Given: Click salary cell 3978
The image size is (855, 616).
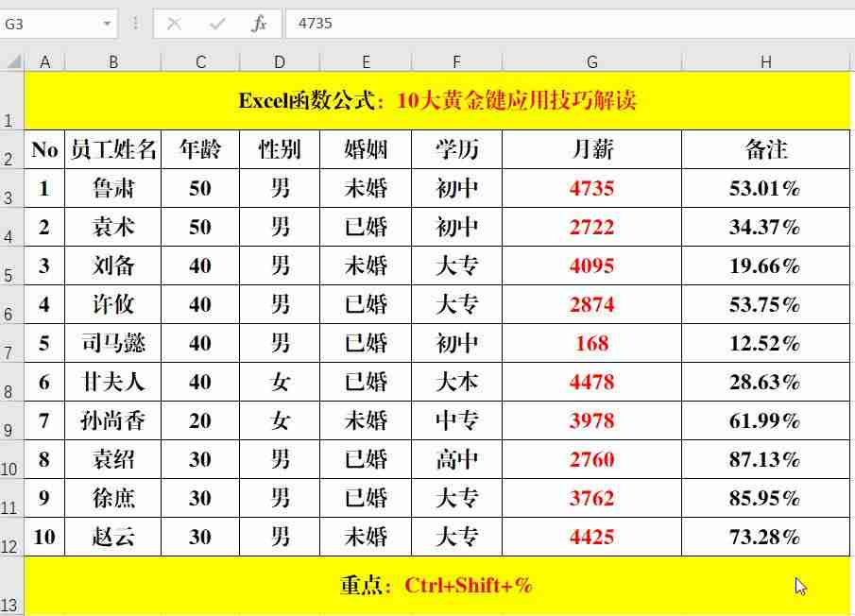Looking at the screenshot, I should (x=591, y=420).
